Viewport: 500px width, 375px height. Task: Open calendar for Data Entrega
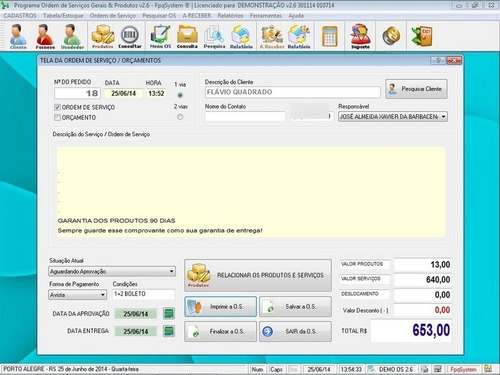pyautogui.click(x=169, y=331)
